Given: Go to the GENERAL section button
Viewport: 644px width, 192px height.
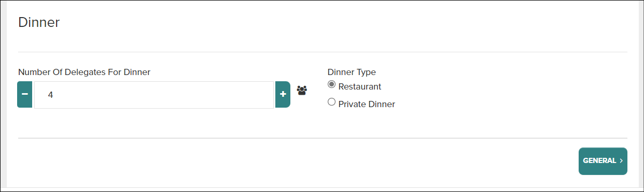Looking at the screenshot, I should 603,161.
